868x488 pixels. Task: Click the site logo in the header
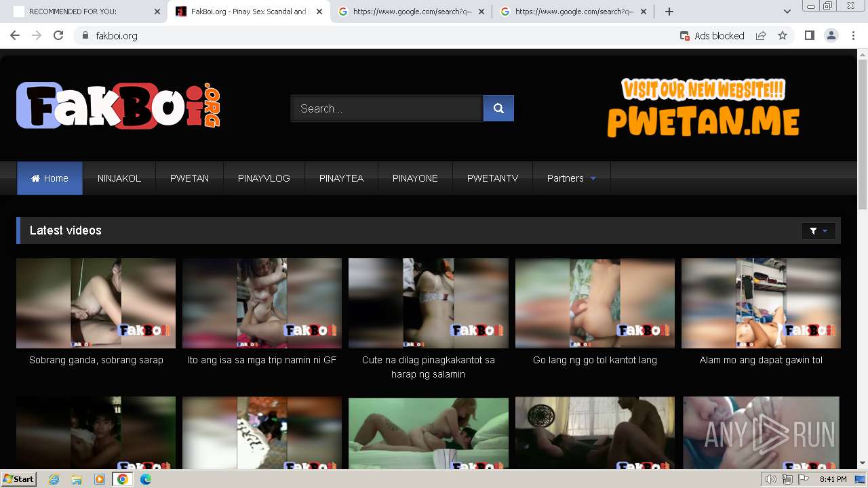[x=119, y=106]
